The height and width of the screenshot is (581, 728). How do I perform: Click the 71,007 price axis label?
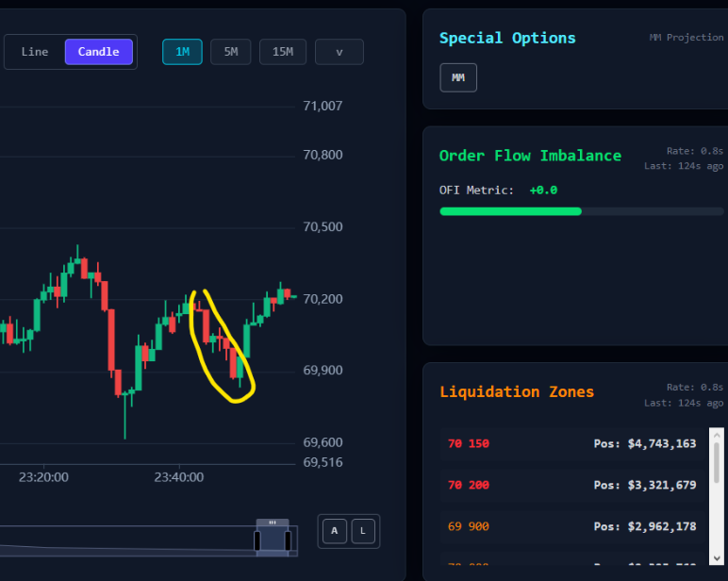point(323,107)
